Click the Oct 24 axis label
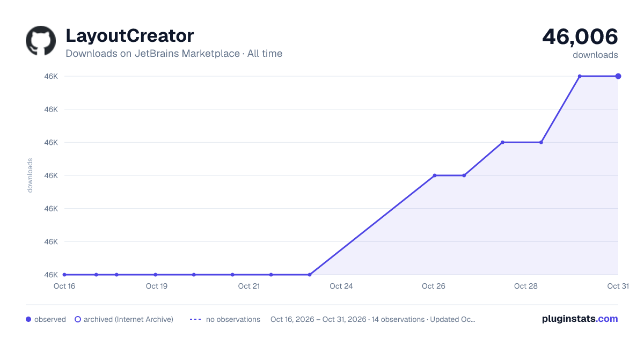644x338 pixels. click(341, 286)
